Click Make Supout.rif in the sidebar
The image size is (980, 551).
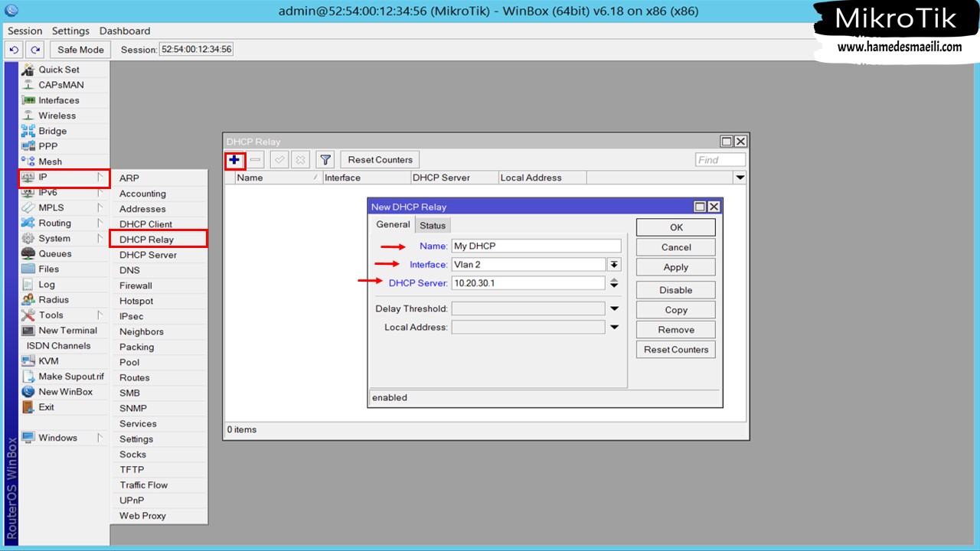click(64, 376)
